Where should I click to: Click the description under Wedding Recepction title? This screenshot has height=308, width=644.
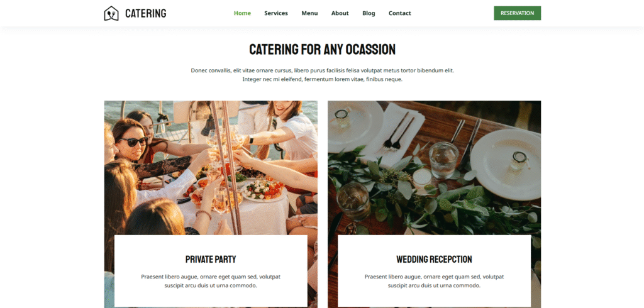click(434, 281)
